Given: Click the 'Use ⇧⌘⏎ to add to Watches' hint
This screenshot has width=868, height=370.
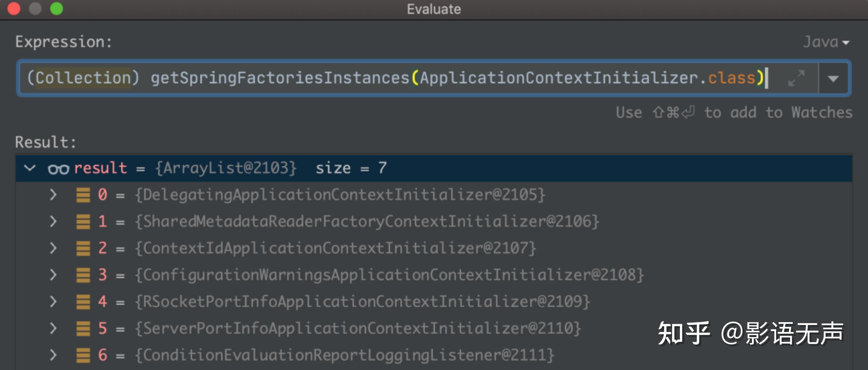Looking at the screenshot, I should pos(734,112).
